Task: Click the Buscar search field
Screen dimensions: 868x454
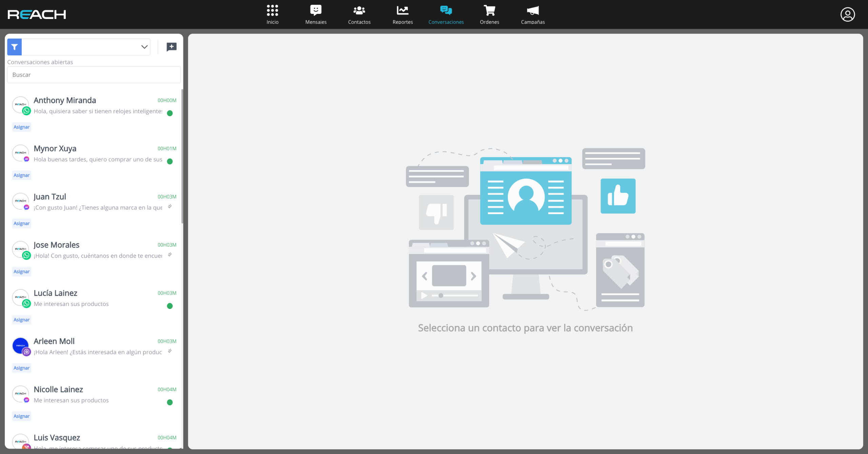Action: click(94, 75)
